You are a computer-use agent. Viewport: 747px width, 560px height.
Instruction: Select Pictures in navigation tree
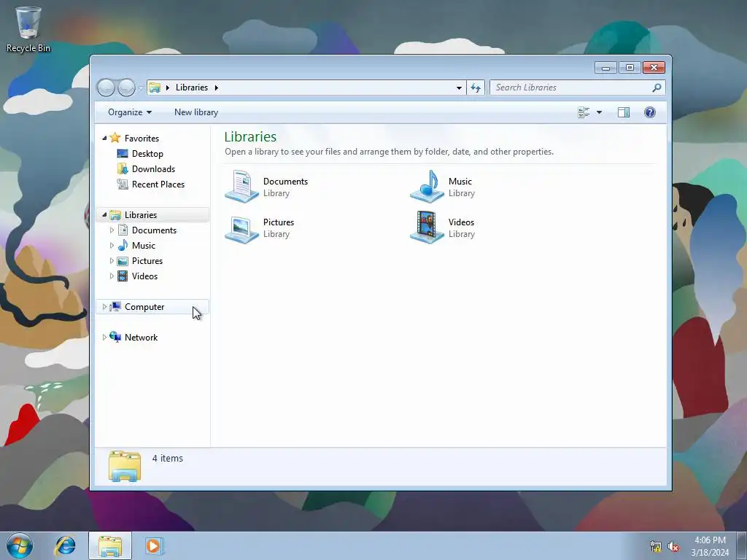(x=147, y=261)
